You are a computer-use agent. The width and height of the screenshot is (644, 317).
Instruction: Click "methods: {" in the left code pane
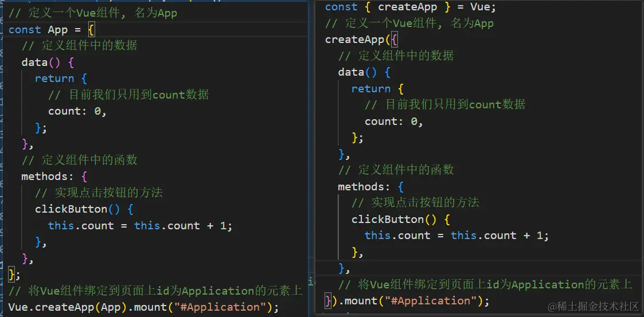[x=54, y=177]
